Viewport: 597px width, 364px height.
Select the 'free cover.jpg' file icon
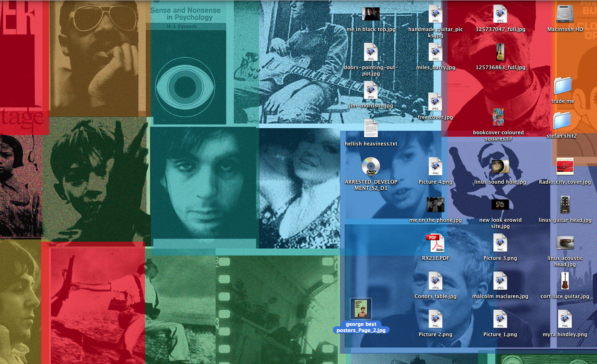coord(435,102)
